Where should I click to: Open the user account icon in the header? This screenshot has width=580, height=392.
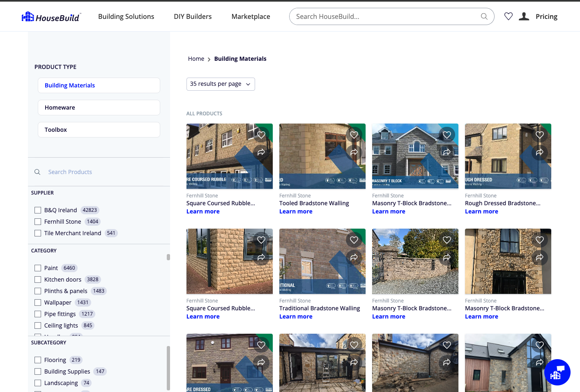[x=524, y=16]
